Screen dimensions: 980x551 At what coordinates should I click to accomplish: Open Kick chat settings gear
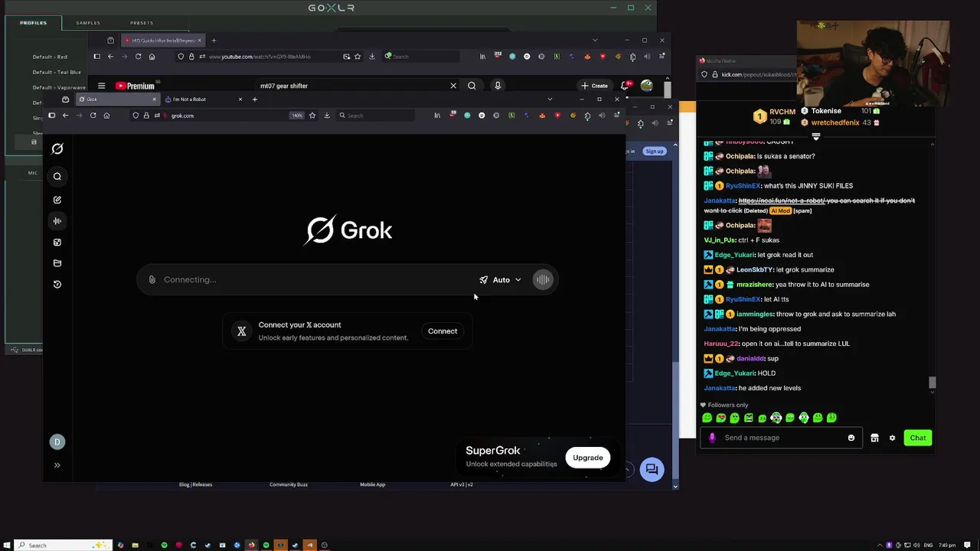(x=892, y=438)
